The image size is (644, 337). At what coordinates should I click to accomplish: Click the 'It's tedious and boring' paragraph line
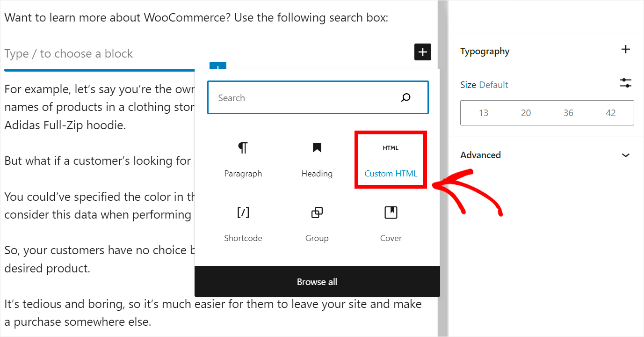(213, 304)
